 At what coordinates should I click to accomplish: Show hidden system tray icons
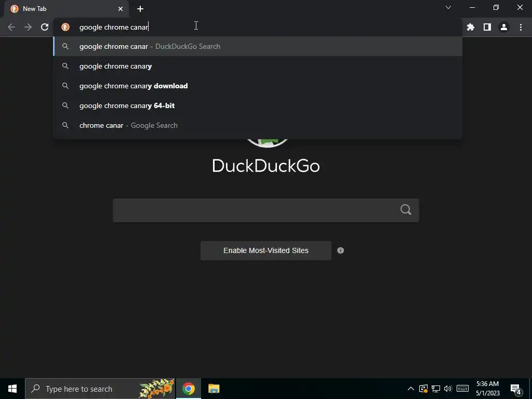coord(410,389)
